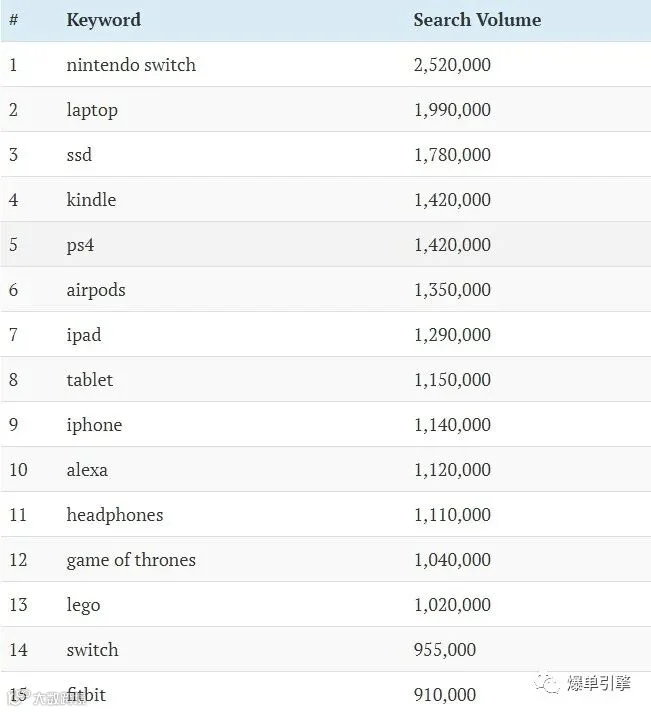Click the Keyword column header
This screenshot has height=712, width=651.
pos(104,20)
